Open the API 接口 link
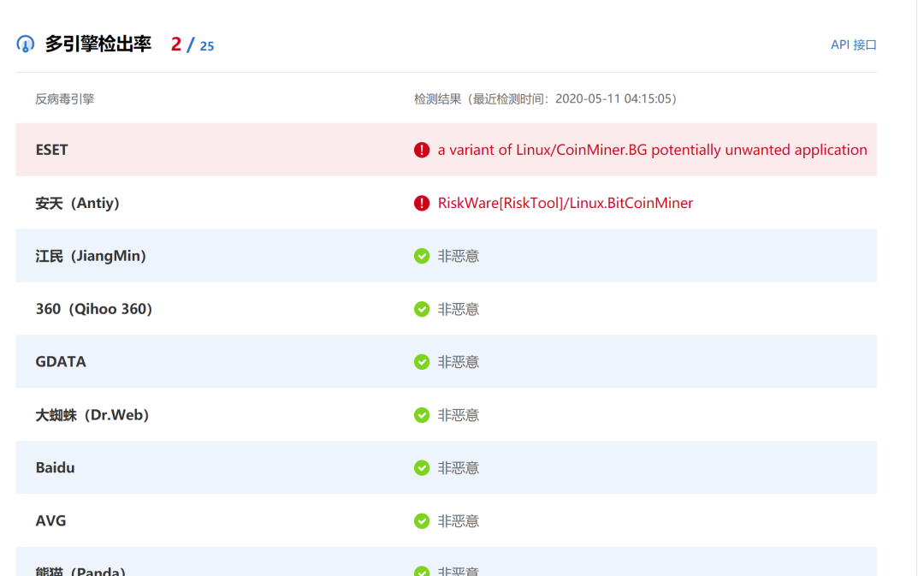 click(853, 45)
